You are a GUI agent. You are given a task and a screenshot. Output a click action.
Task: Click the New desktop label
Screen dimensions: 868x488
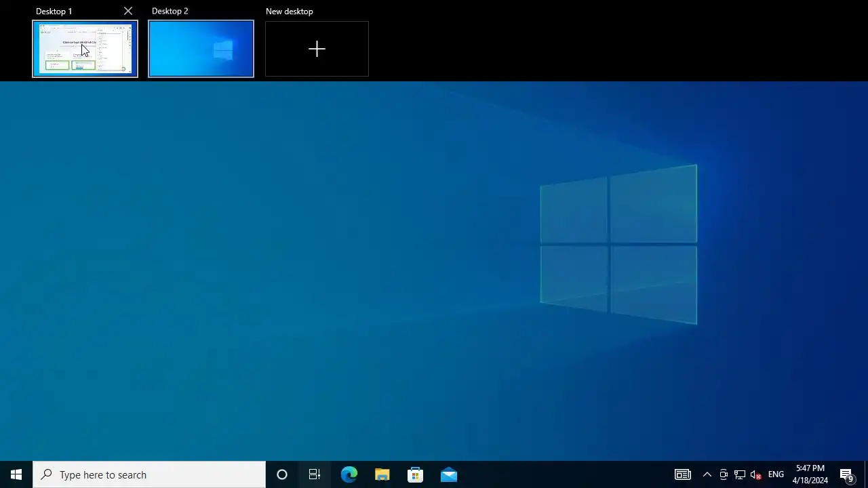[289, 11]
